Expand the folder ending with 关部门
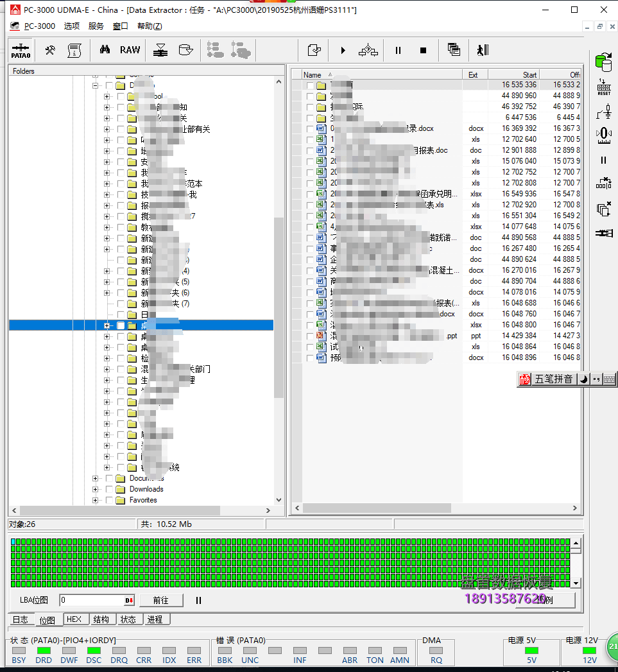Screen dimensions: 618x672 point(107,370)
